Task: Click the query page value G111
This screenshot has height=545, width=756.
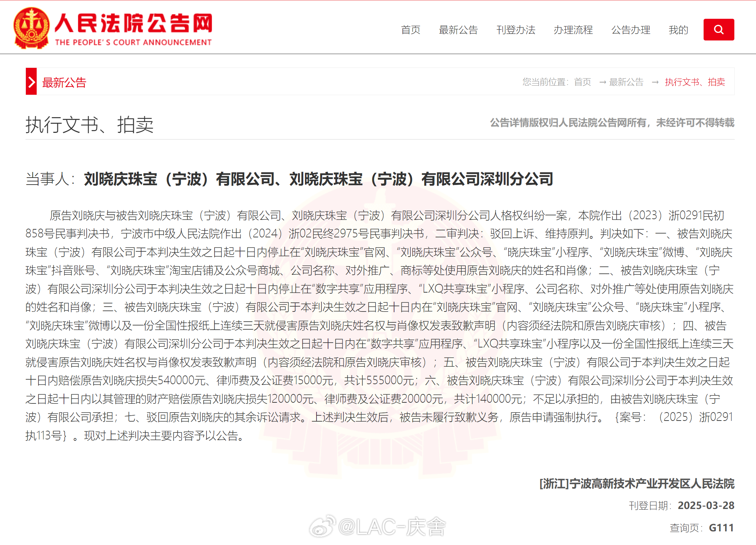Action: 721,528
